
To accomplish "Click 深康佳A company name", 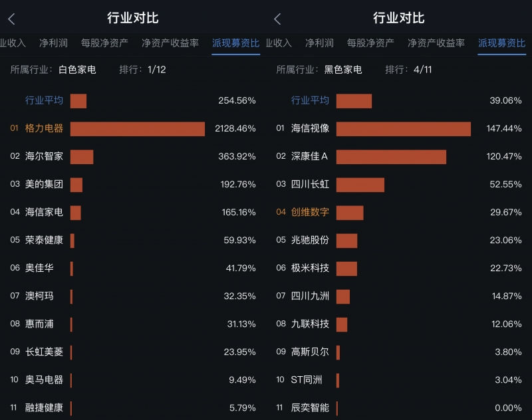I will coord(310,157).
